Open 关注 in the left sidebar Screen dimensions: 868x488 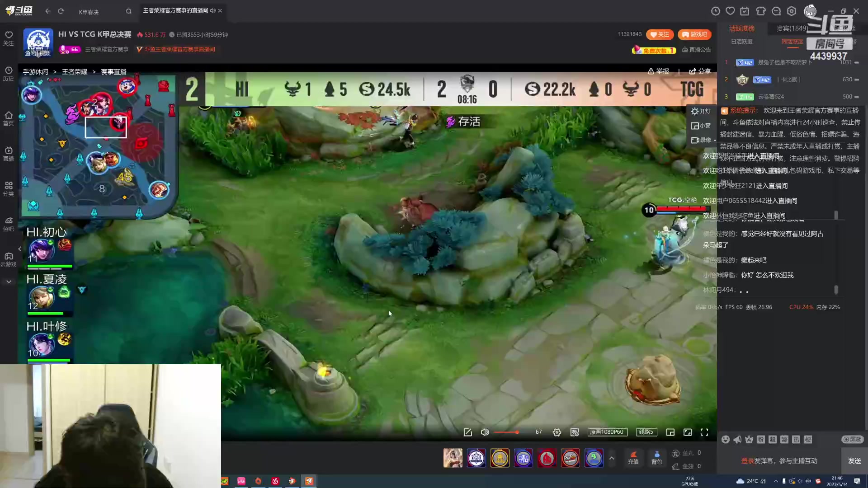(x=9, y=38)
